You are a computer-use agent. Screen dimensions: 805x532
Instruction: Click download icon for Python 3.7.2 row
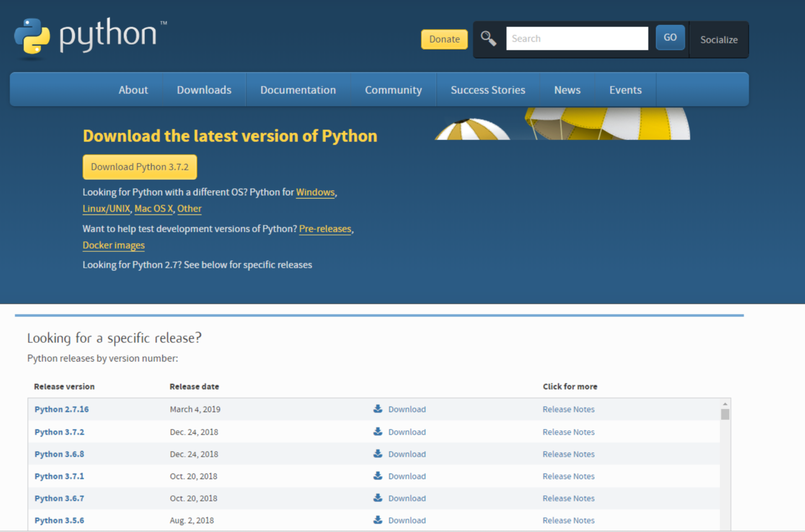(378, 431)
